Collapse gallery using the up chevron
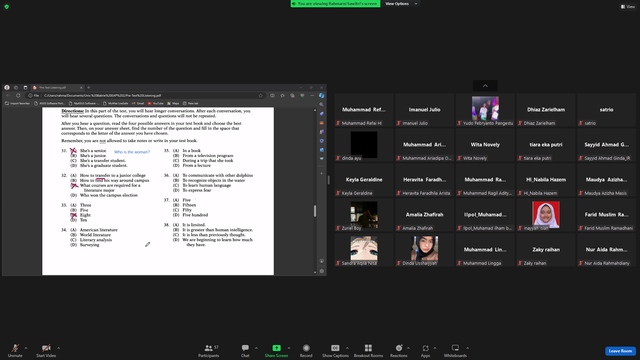640x360 pixels. [x=485, y=86]
